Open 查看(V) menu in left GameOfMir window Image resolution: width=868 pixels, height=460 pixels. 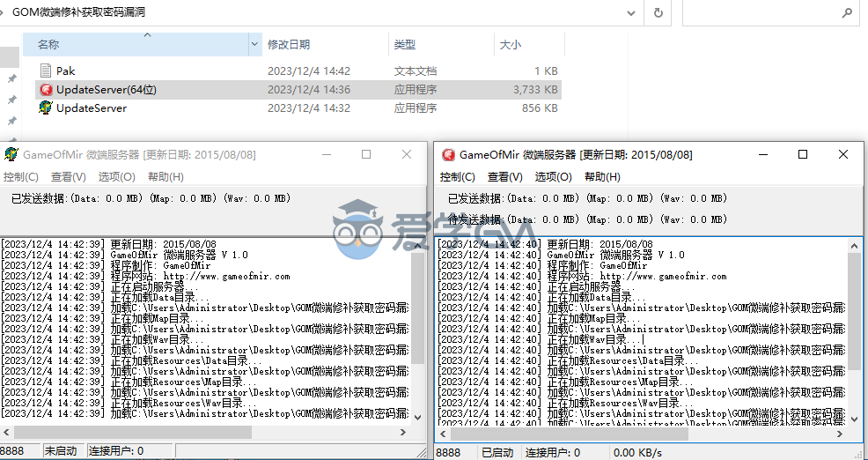[69, 177]
